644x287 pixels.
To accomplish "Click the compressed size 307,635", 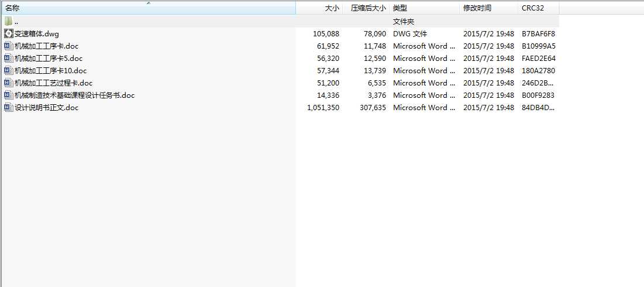I will click(x=373, y=108).
